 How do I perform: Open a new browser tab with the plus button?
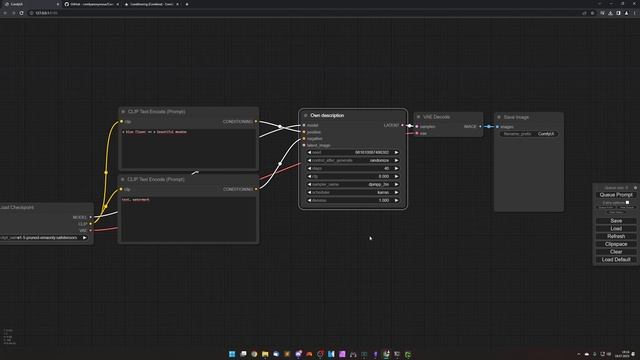coord(187,4)
